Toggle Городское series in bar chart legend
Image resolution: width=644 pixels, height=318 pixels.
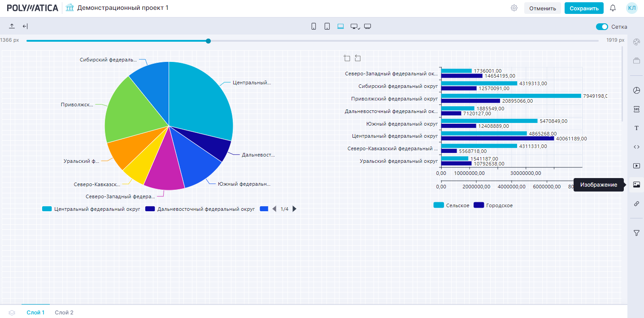tap(493, 205)
